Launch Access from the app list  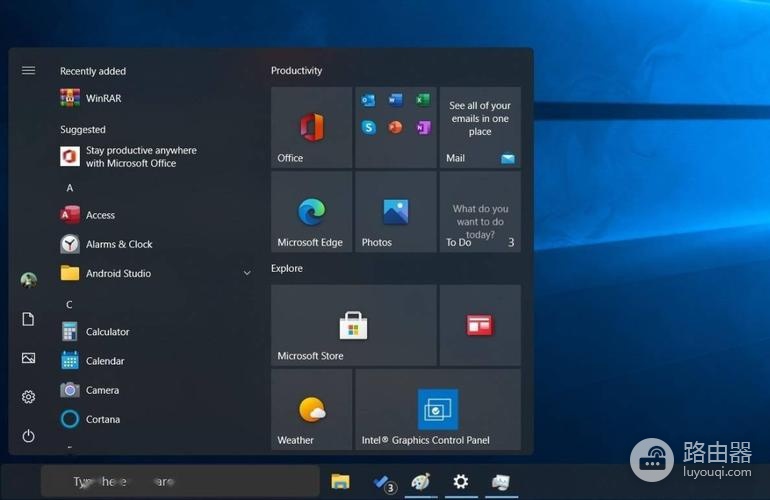155,215
